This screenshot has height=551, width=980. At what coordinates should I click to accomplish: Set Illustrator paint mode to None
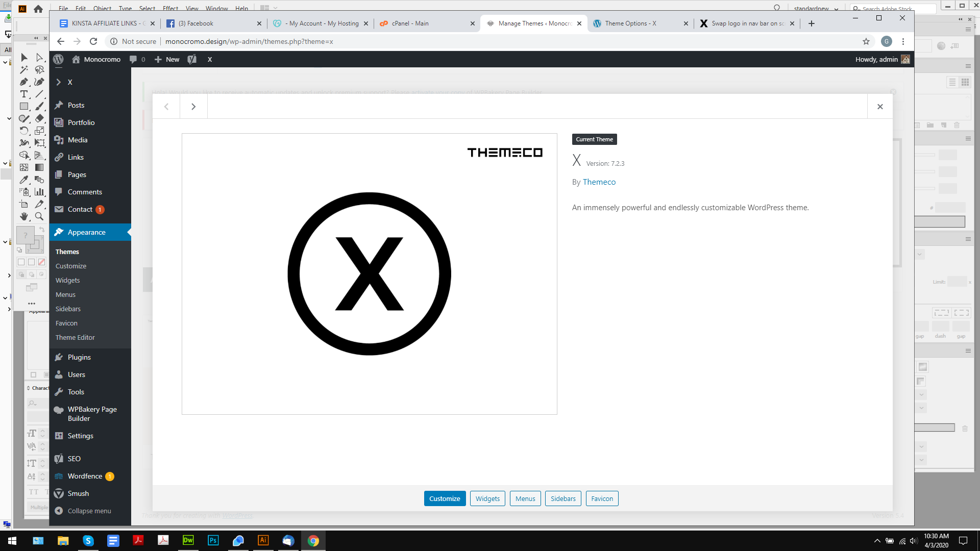tap(41, 262)
